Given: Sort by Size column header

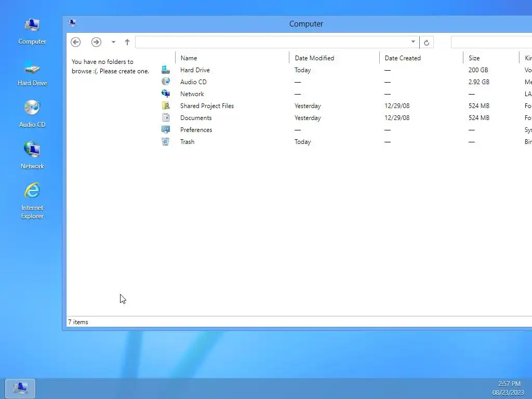Looking at the screenshot, I should (474, 58).
